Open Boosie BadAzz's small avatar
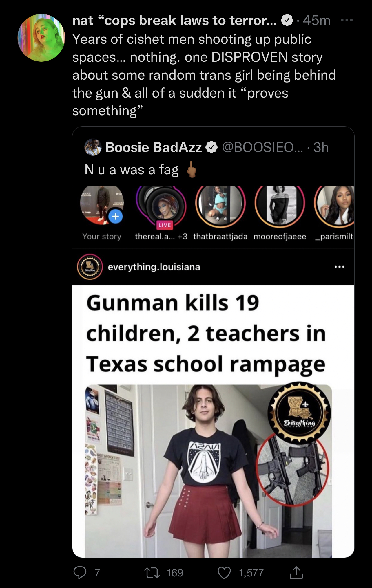 pyautogui.click(x=93, y=147)
